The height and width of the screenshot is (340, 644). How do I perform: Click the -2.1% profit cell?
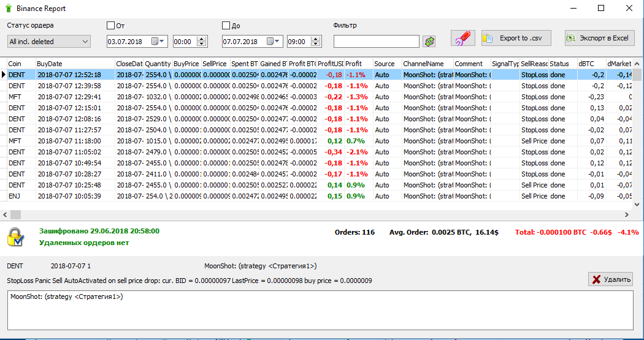358,152
